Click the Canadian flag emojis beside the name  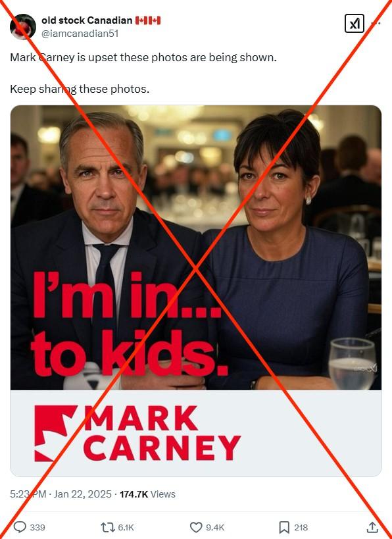pos(148,20)
